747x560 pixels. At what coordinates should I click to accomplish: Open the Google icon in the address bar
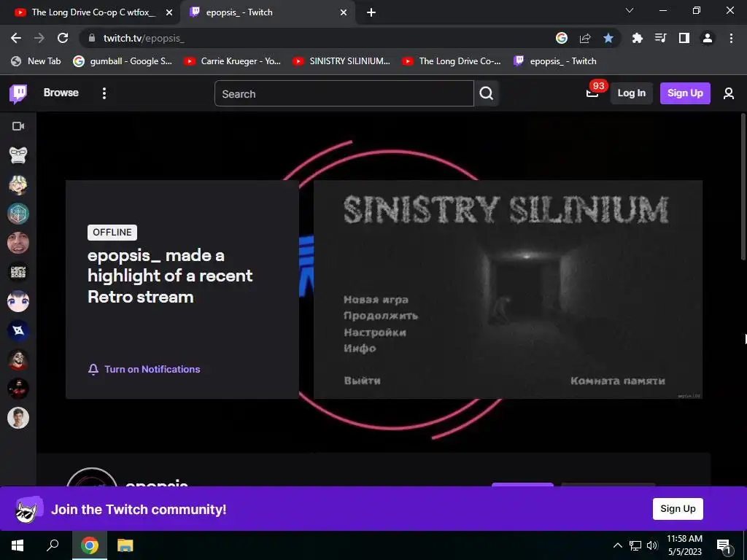coord(562,38)
